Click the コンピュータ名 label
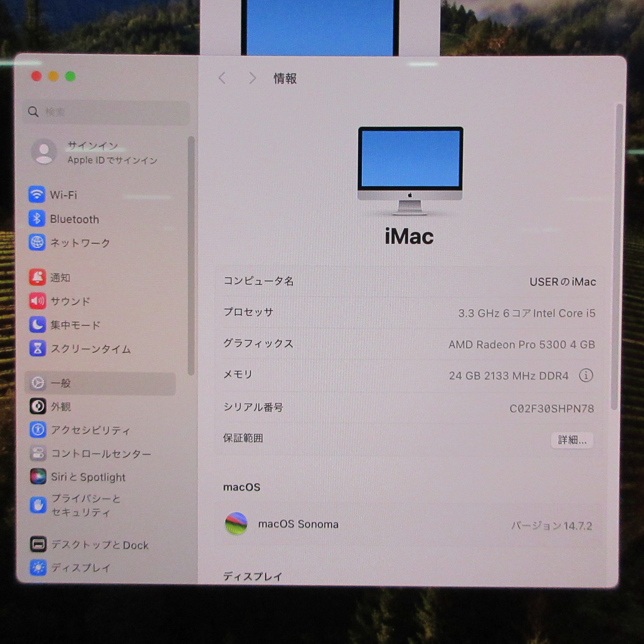The height and width of the screenshot is (644, 644). [x=258, y=281]
